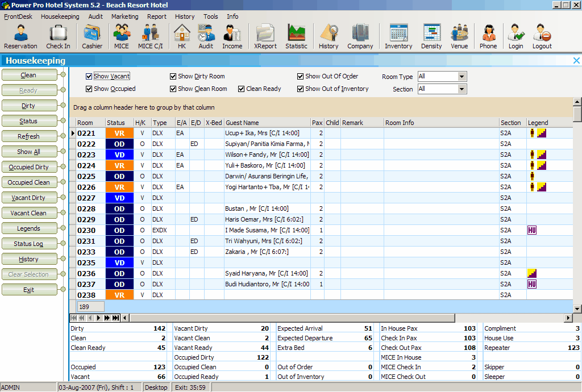Uncheck the Show Vacant checkbox

pyautogui.click(x=88, y=77)
